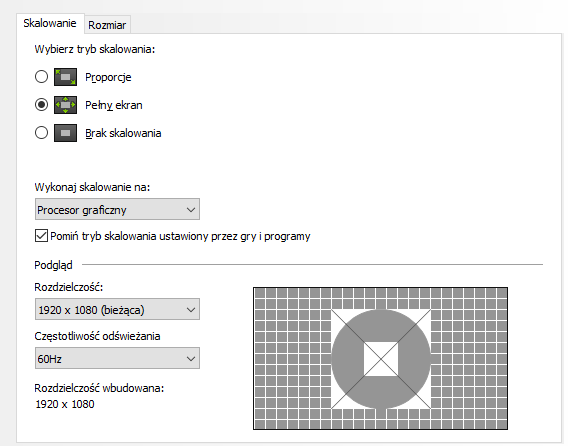
Task: Click the white square in preview center
Action: click(x=381, y=359)
